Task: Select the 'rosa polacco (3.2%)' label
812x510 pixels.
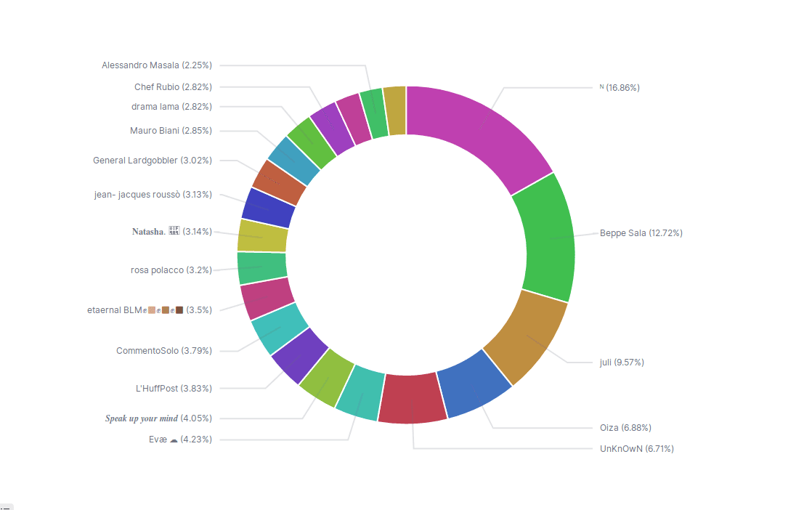Action: click(x=171, y=270)
